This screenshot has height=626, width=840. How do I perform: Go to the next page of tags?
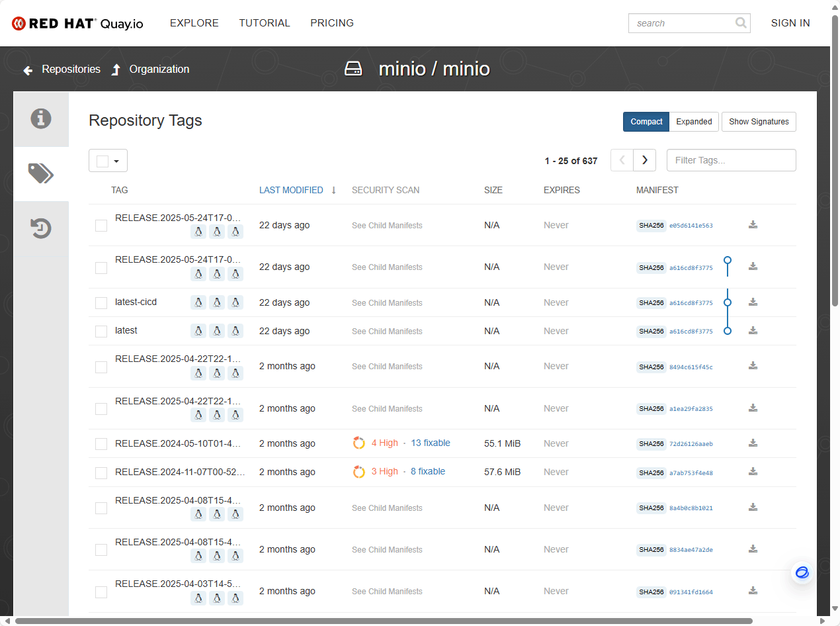pos(644,160)
